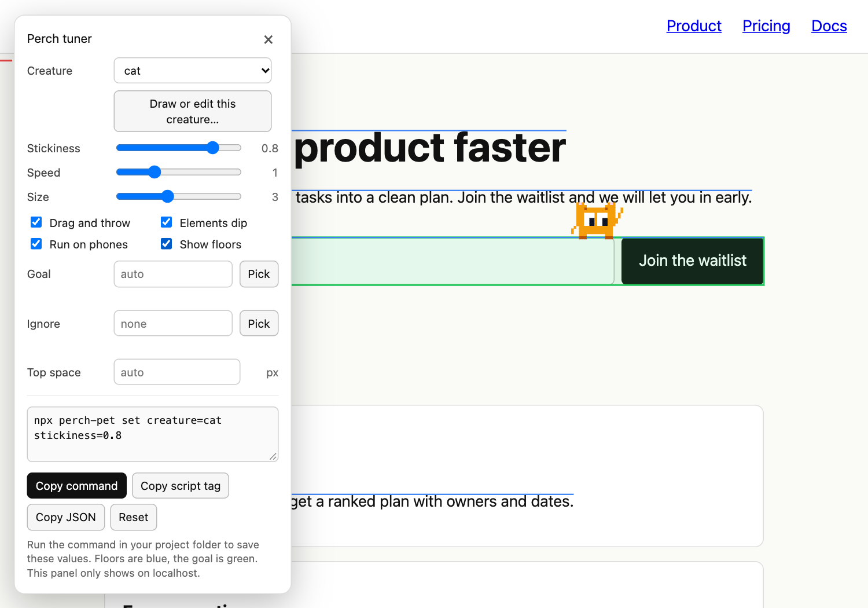
Task: Reset the tuner values
Action: click(x=134, y=517)
